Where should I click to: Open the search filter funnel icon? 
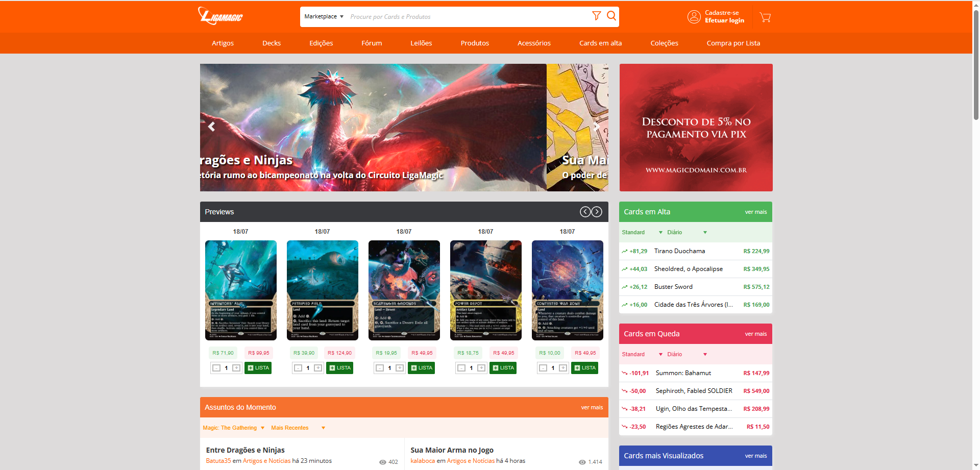click(596, 16)
